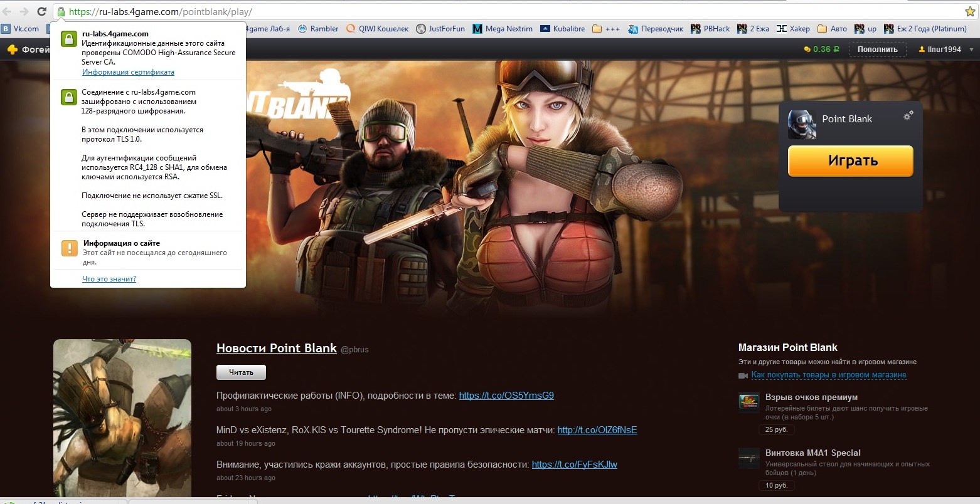Viewport: 980px width, 504px height.
Task: Expand the Ilnur1994 account menu arrow
Action: (971, 50)
